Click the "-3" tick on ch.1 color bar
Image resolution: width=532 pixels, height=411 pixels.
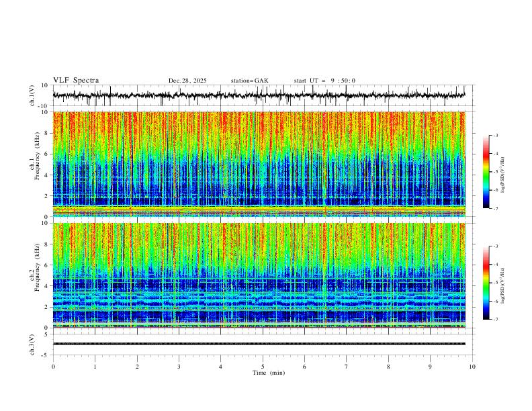click(495, 135)
